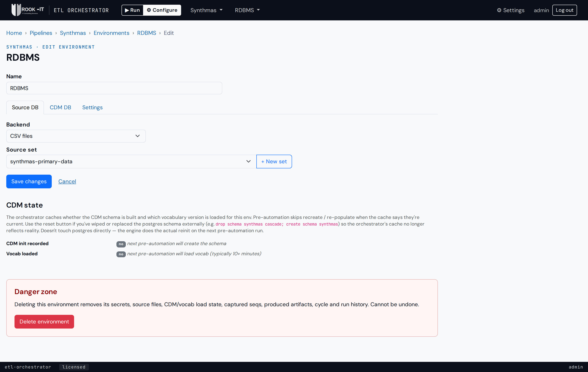Switch to the CDM DB tab
The image size is (588, 372).
pos(60,107)
